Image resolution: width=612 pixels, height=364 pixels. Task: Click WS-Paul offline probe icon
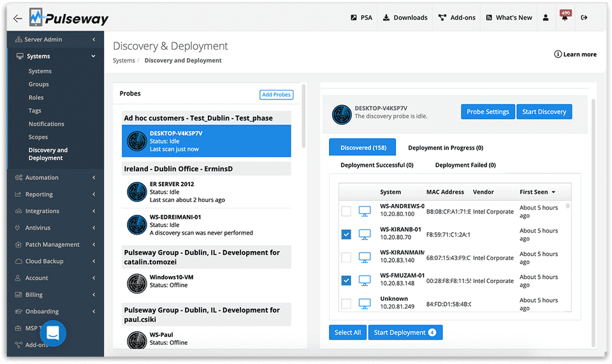point(137,340)
